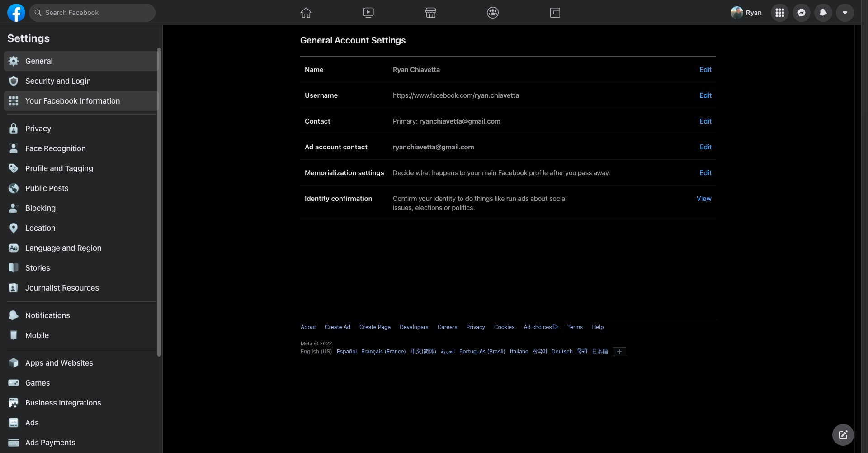Click the Security and Login shield icon
The image size is (868, 453).
click(14, 81)
